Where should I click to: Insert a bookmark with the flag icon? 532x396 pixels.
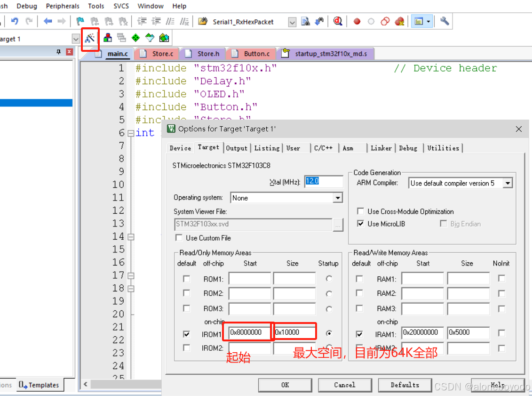tap(80, 21)
